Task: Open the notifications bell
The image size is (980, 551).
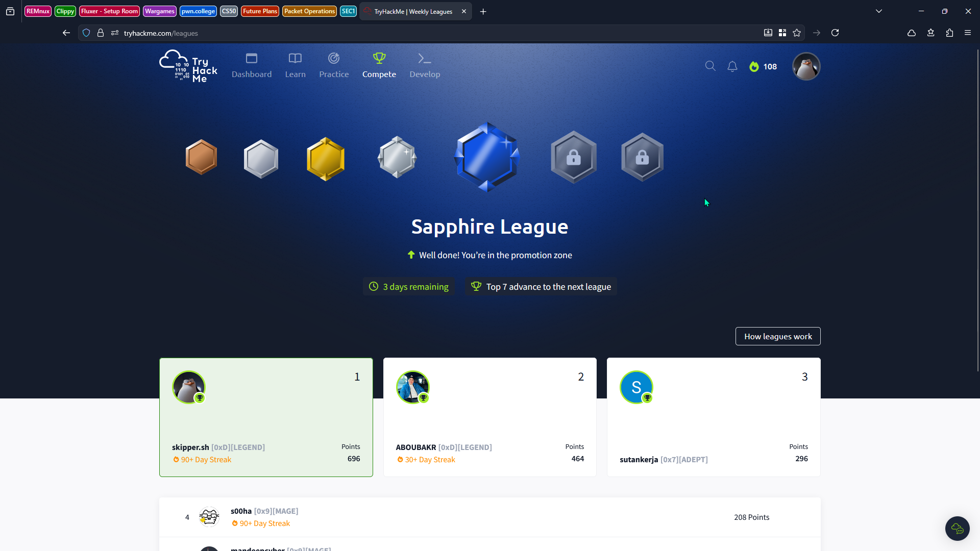Action: pos(732,66)
